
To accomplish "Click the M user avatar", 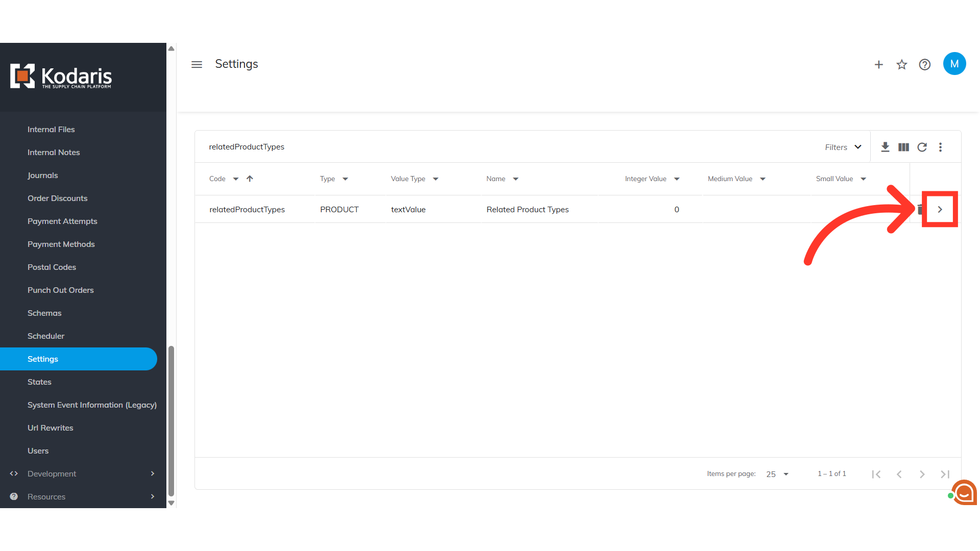I will pyautogui.click(x=954, y=64).
